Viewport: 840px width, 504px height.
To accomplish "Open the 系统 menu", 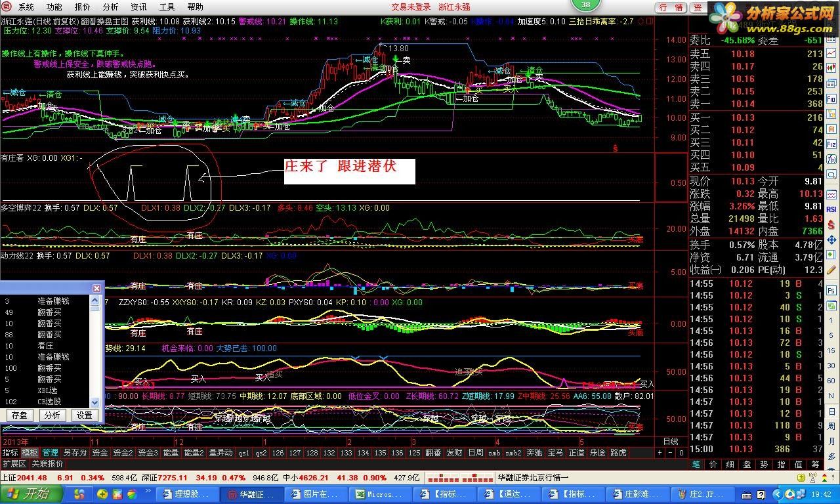I will point(26,7).
